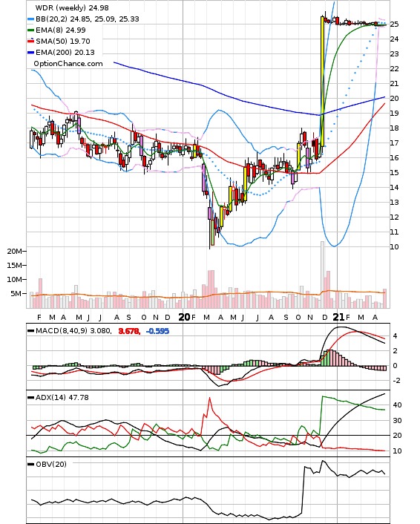The width and height of the screenshot is (420, 524).
Task: Click the 19 label on the price axis
Action: [394, 114]
